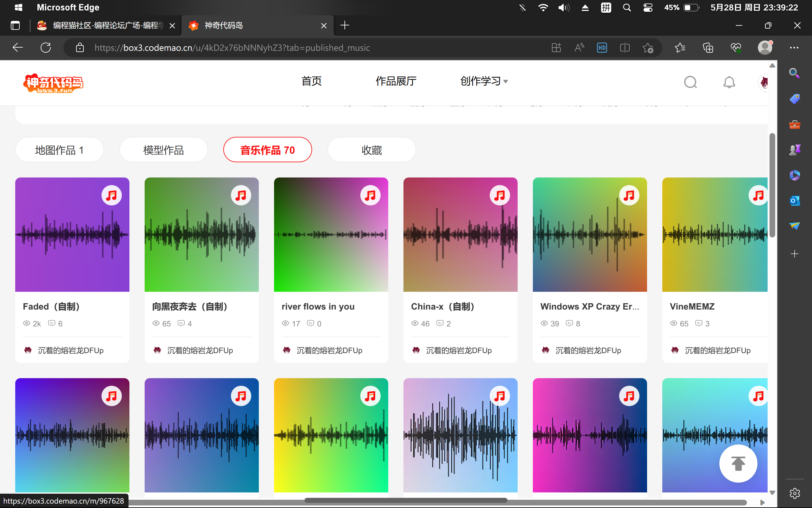This screenshot has height=508, width=812.
Task: Close the 编程猫社区 tab
Action: click(x=172, y=26)
